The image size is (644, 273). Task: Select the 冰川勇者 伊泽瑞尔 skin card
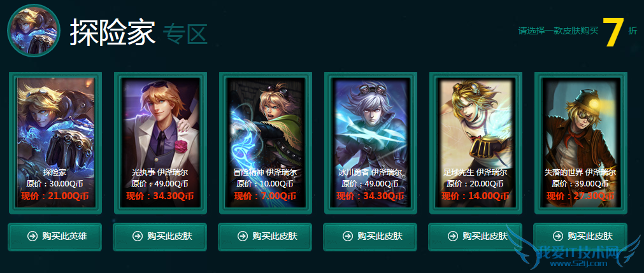pos(371,143)
